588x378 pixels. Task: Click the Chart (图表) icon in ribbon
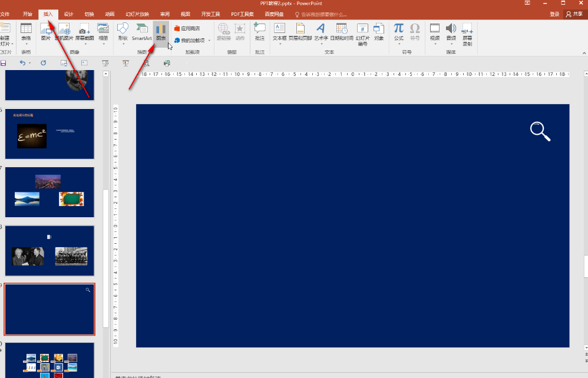click(161, 32)
